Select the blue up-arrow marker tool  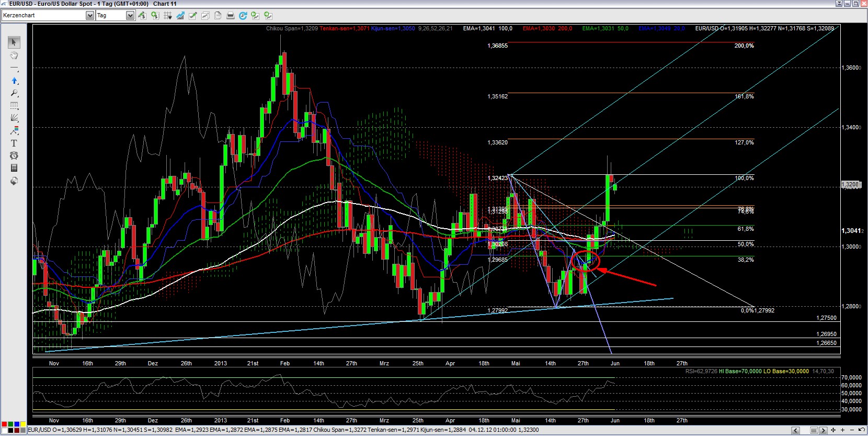coord(14,81)
